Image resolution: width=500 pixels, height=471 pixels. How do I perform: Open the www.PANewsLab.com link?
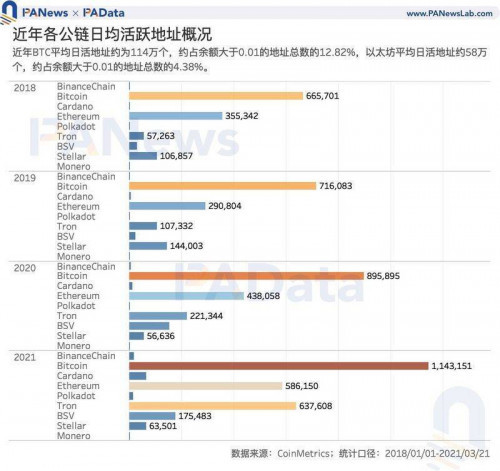click(x=449, y=14)
